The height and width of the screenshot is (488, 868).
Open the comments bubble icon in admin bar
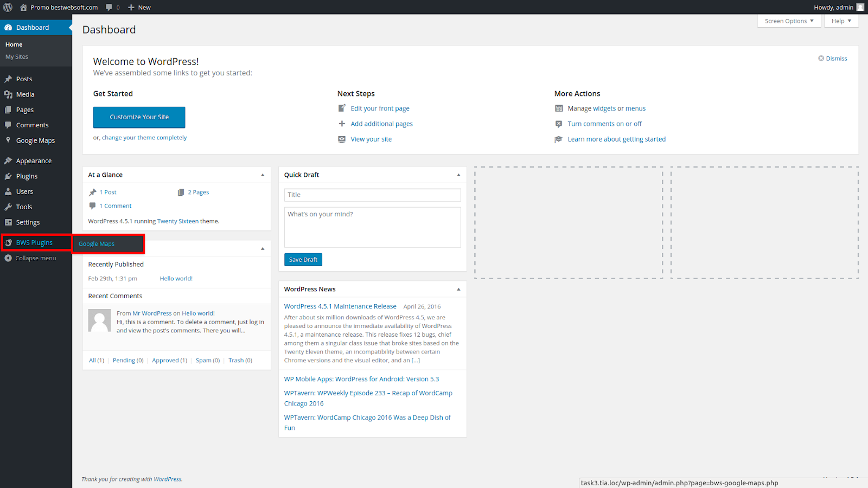tap(109, 8)
